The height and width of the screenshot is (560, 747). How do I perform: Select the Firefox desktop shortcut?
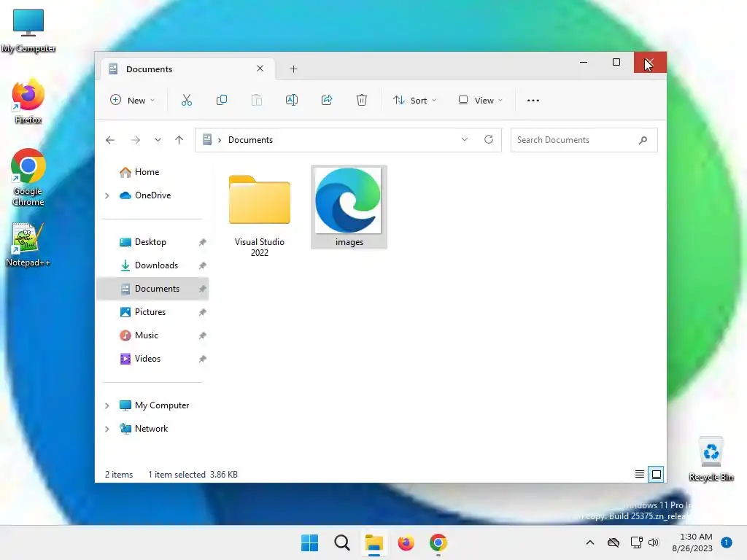pos(28,101)
